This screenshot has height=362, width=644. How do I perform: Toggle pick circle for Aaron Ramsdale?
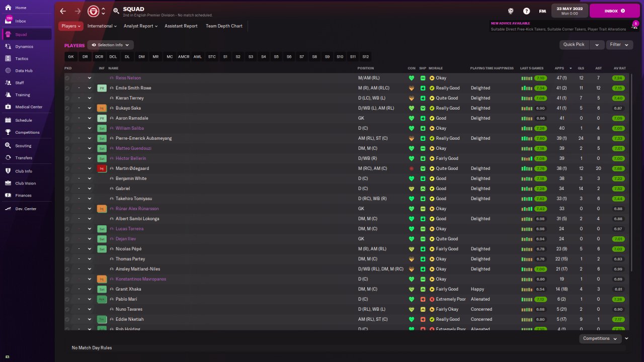point(67,118)
